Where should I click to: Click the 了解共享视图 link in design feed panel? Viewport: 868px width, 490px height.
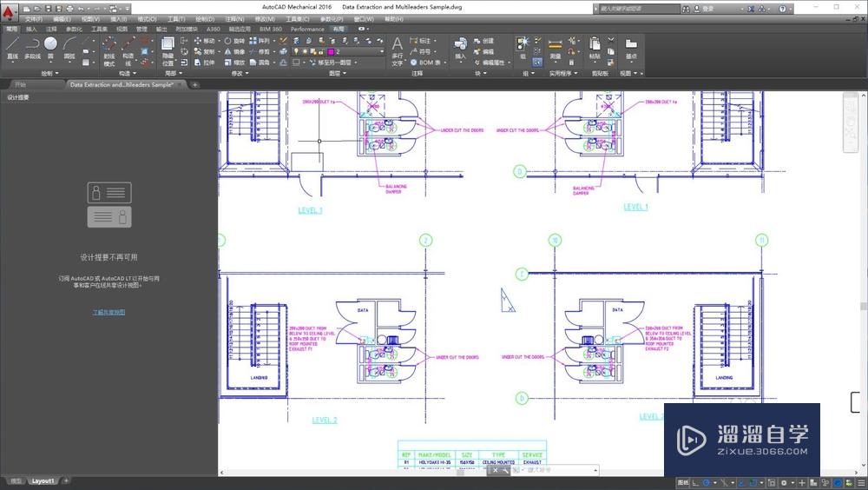[x=108, y=312]
